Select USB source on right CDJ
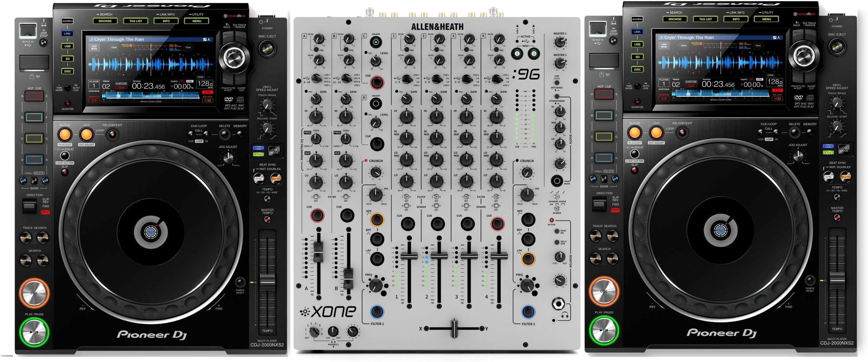Image resolution: width=868 pixels, height=362 pixels. coord(637,44)
